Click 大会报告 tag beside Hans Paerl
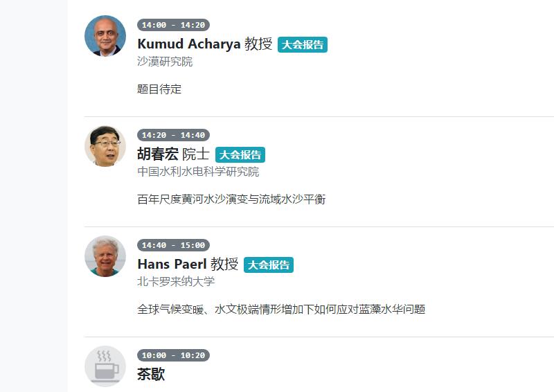This screenshot has width=554, height=392. pos(269,265)
